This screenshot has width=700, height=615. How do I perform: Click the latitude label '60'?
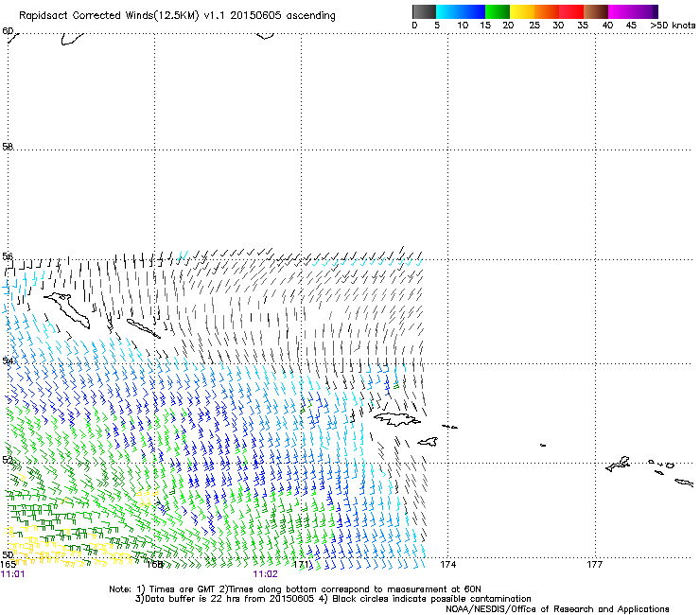[x=8, y=31]
